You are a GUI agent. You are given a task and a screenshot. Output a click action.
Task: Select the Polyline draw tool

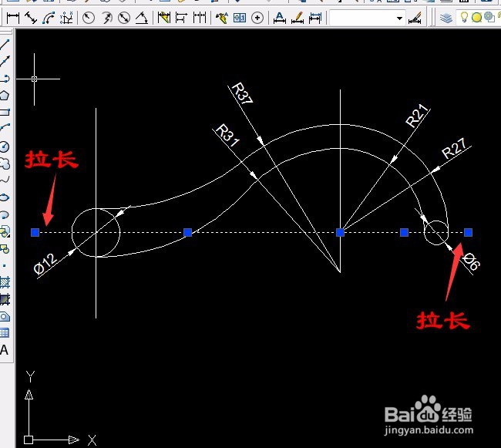pos(5,78)
